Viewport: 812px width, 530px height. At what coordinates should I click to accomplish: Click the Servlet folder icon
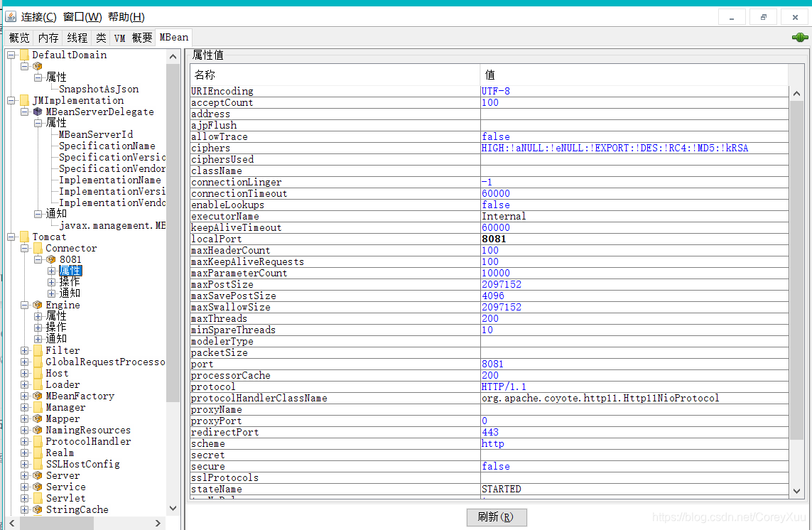38,499
